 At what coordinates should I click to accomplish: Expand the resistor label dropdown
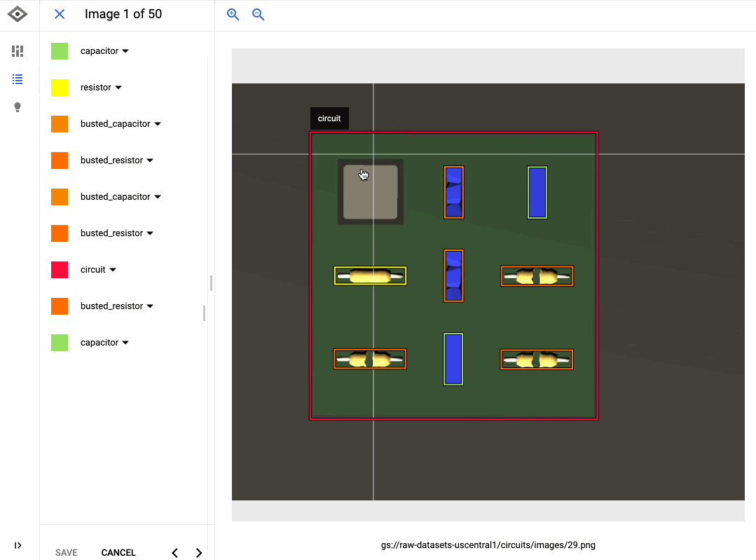(x=117, y=87)
